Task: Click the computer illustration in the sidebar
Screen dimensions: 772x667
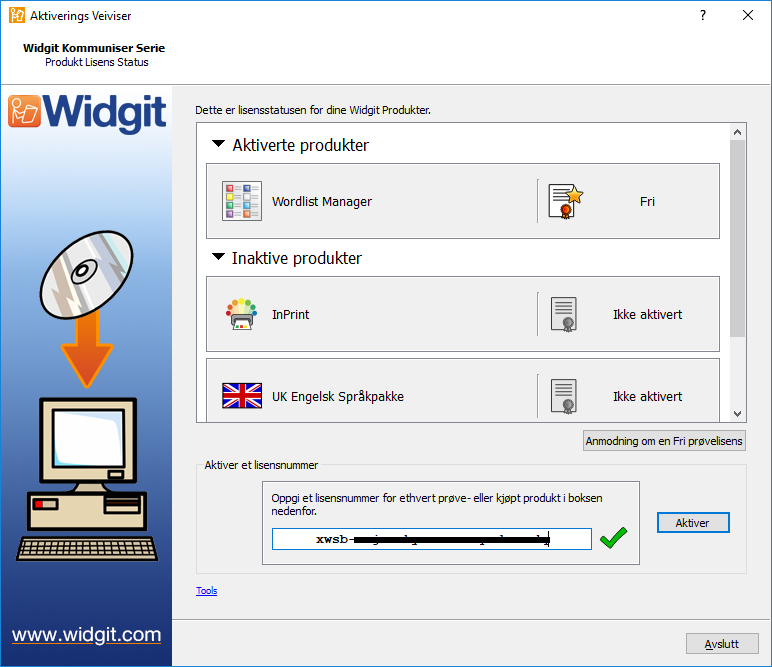Action: [87, 479]
